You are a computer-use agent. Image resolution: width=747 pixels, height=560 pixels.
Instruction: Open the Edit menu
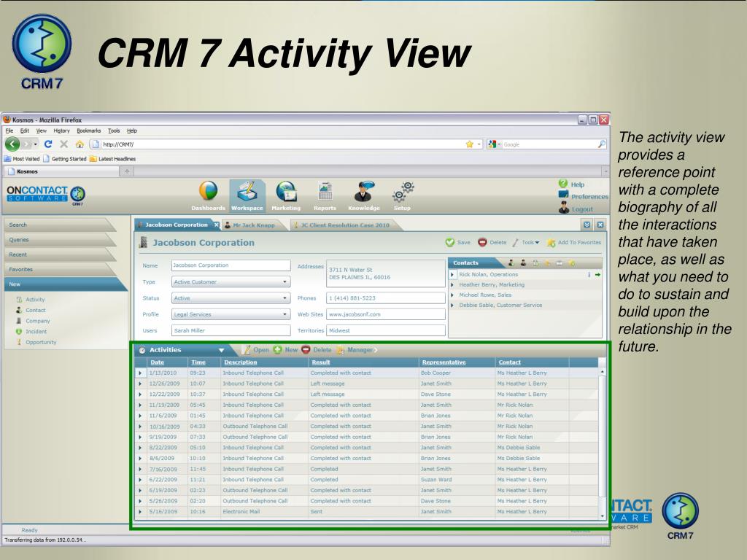coord(24,131)
